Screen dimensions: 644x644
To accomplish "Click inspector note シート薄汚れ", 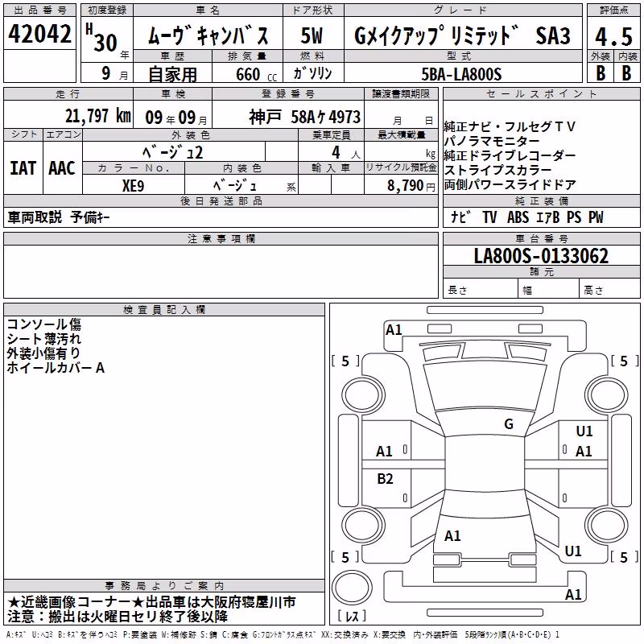I will coord(44,339).
